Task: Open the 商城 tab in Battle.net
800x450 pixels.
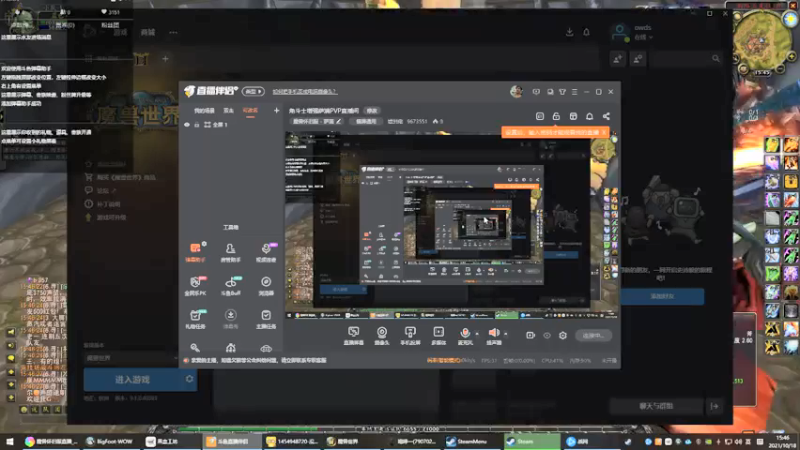Action: 147,32
